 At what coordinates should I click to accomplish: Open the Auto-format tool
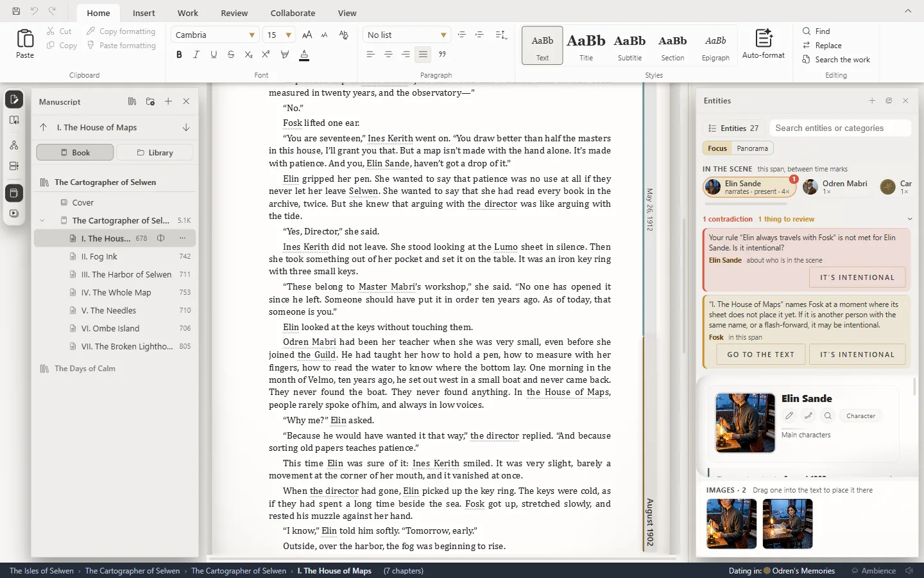[x=764, y=44]
